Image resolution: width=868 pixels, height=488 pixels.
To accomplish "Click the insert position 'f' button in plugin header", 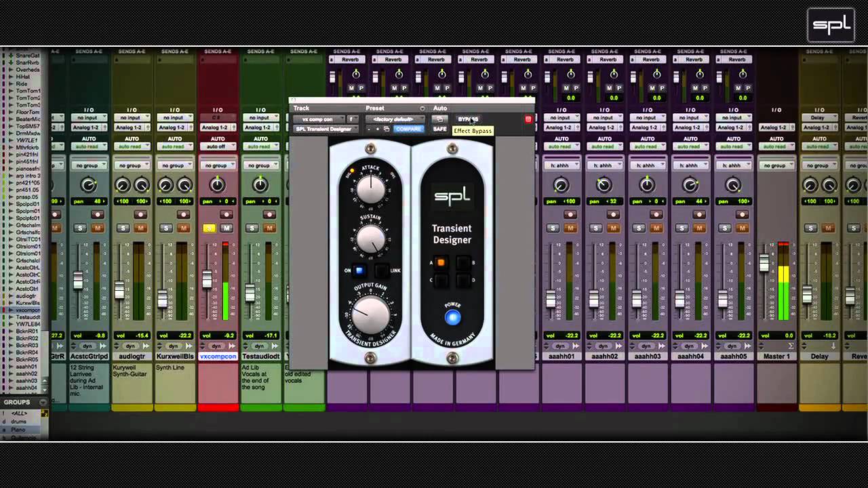I will point(351,119).
